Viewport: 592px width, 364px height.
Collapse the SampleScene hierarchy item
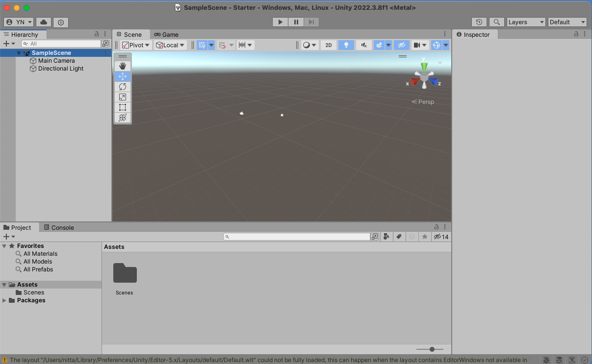coord(19,53)
